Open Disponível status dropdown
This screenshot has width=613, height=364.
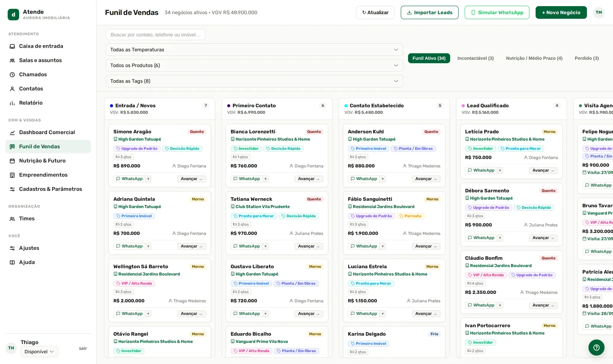click(39, 352)
